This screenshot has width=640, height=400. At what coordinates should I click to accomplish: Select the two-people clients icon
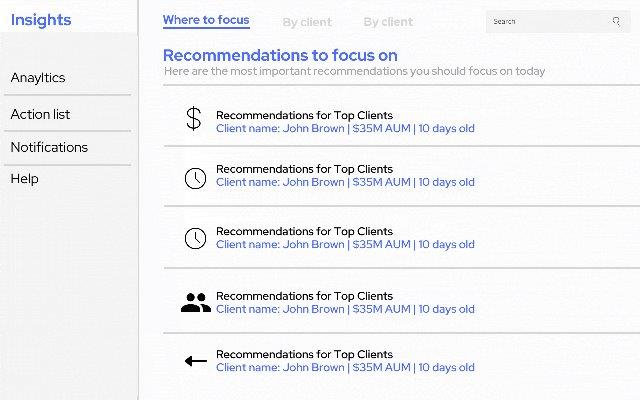pyautogui.click(x=196, y=302)
